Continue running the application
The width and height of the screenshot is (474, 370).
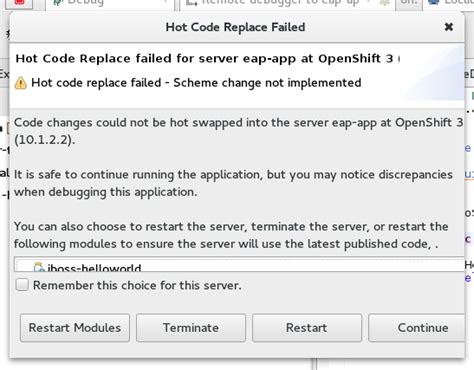coord(417,328)
